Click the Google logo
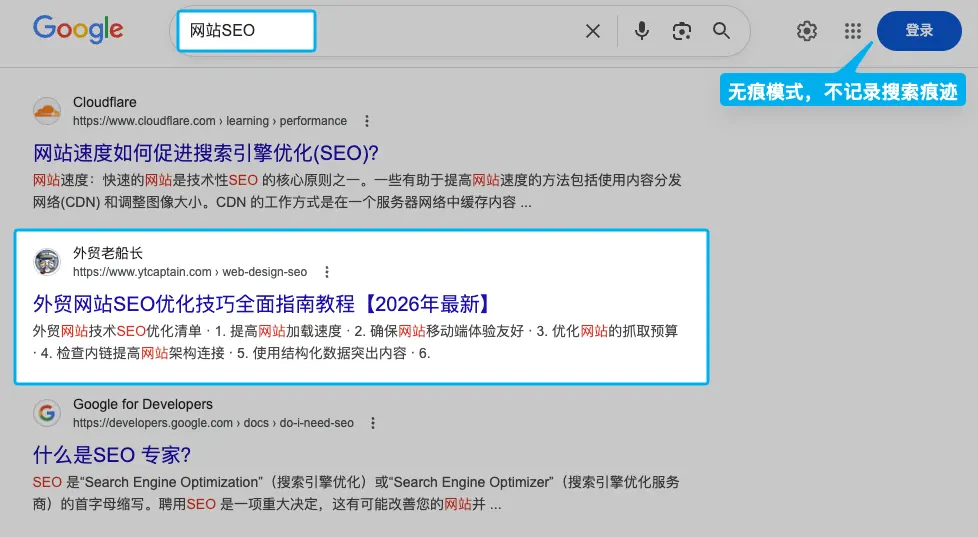 (78, 29)
